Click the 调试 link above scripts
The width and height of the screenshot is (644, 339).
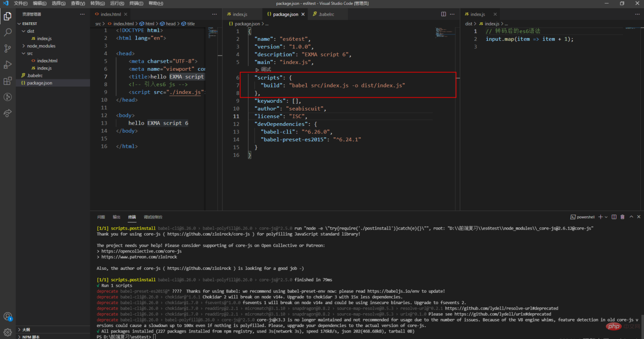click(x=265, y=70)
